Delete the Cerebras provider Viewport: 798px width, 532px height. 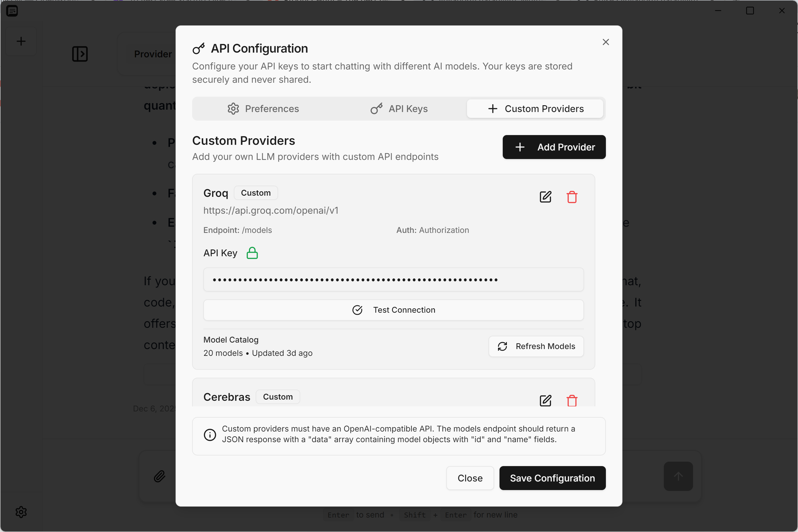tap(572, 401)
